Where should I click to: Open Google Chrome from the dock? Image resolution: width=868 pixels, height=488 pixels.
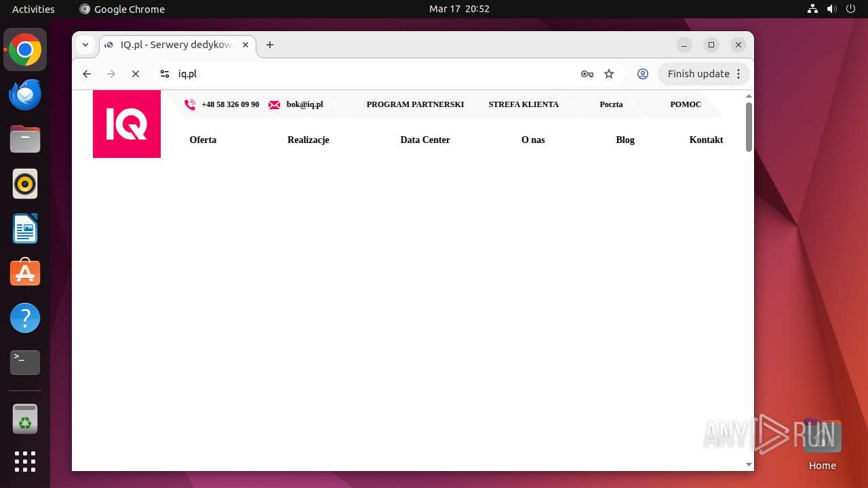coord(25,50)
